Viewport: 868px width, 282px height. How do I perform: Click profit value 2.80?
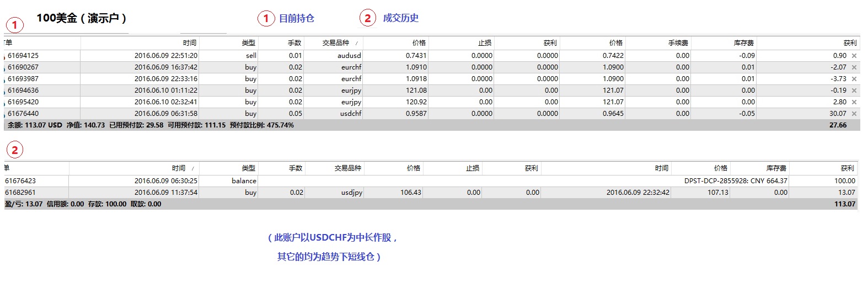coord(840,102)
